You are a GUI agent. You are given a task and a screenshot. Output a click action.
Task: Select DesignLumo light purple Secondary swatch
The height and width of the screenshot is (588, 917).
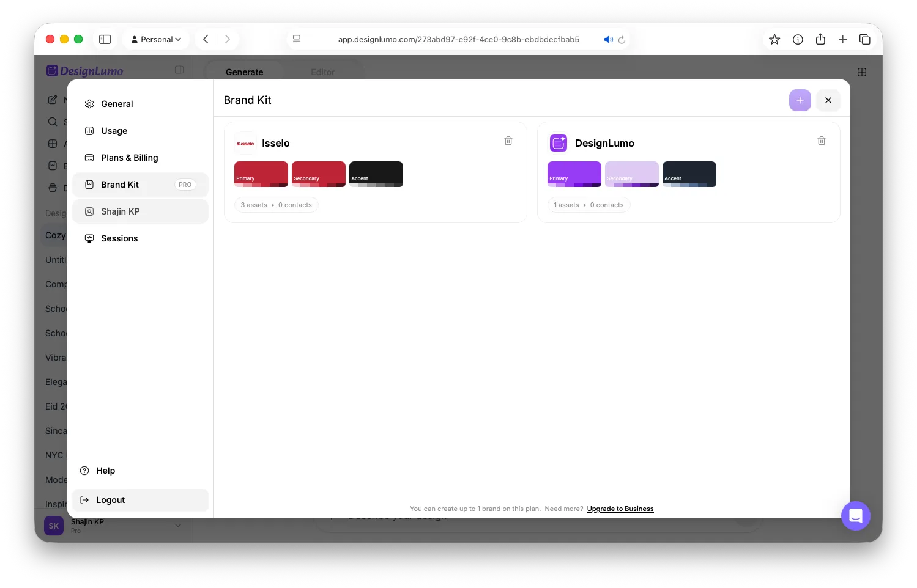pyautogui.click(x=632, y=174)
